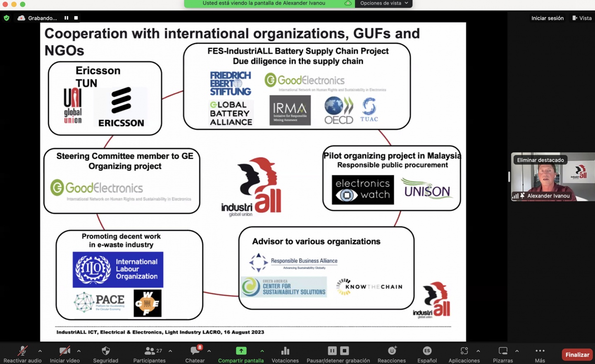Click the Global Battery Alliance logo

(x=231, y=113)
